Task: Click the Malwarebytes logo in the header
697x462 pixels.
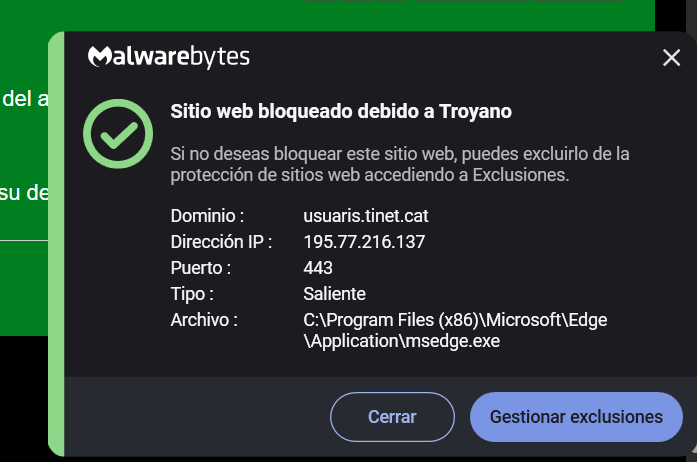Action: pyautogui.click(x=169, y=57)
